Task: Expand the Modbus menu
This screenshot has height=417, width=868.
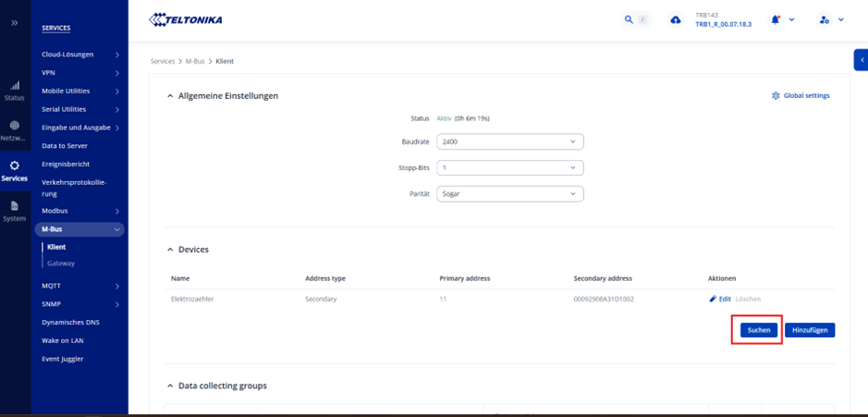Action: click(x=80, y=211)
